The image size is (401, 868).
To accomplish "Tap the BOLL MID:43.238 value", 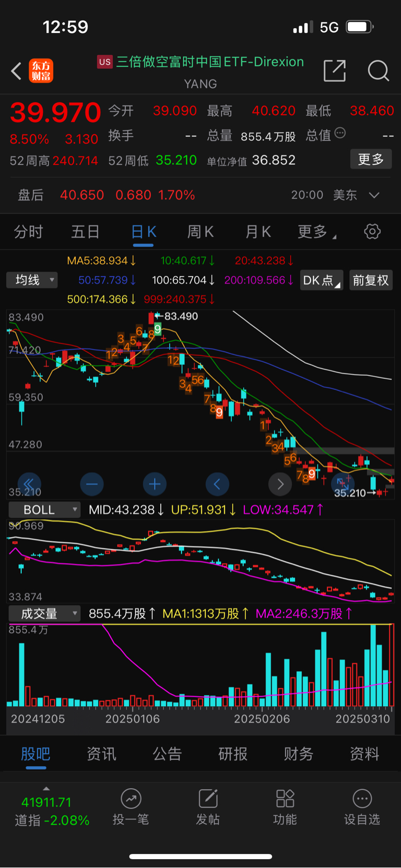I will click(127, 509).
